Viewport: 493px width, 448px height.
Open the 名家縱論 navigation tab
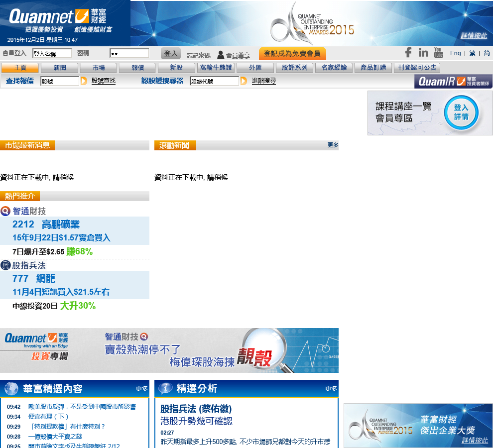(x=334, y=68)
